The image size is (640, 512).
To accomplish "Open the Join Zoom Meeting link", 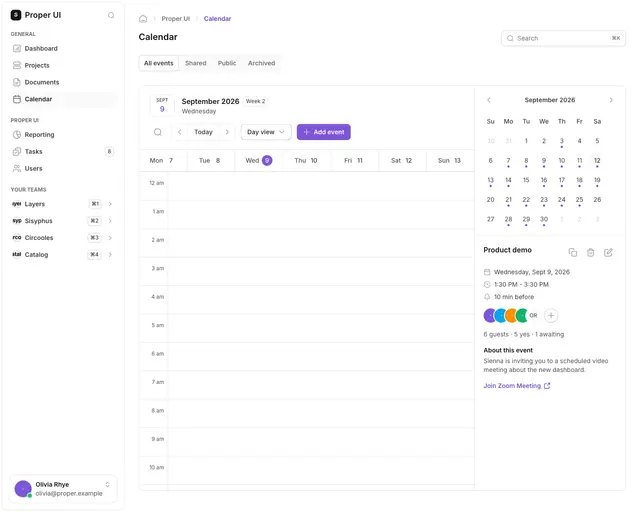I will tap(517, 386).
